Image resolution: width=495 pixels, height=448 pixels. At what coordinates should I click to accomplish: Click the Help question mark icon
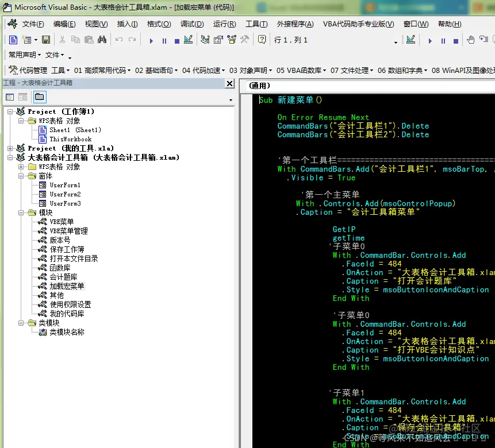(x=262, y=40)
